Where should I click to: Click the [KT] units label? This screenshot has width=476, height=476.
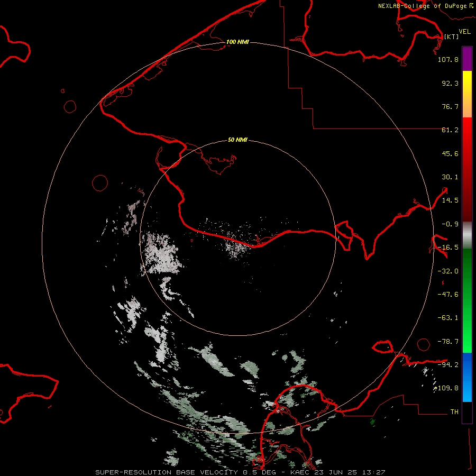[x=451, y=36]
